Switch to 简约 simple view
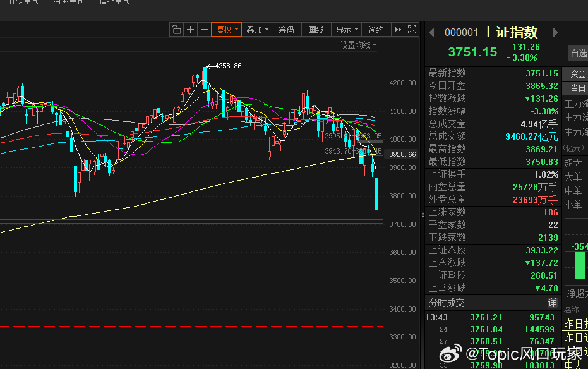588x369 pixels. (x=376, y=30)
